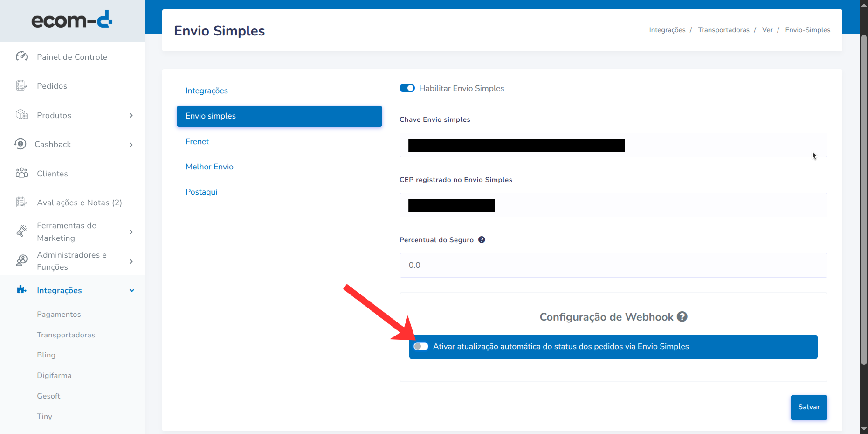
Task: Click the Cashback coin icon
Action: [x=20, y=144]
